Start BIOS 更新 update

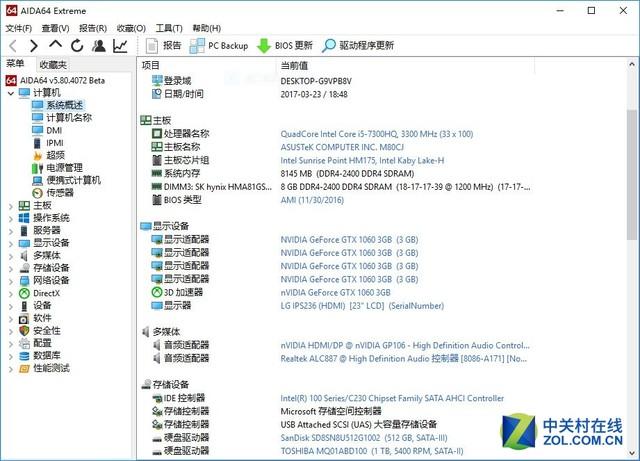284,46
